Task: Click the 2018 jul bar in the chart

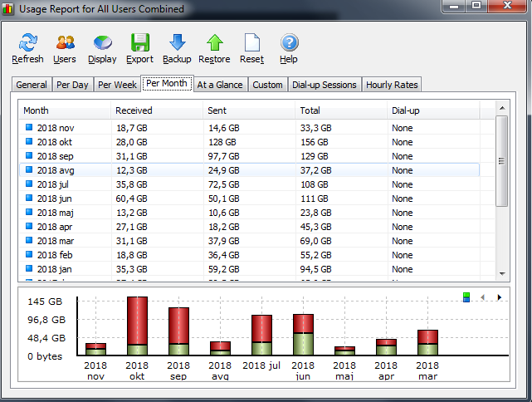Action: [261, 335]
